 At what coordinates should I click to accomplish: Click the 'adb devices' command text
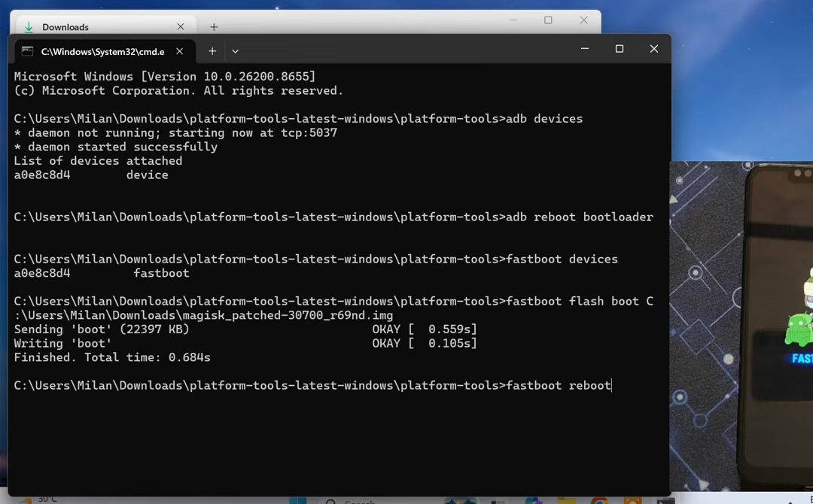pyautogui.click(x=544, y=119)
